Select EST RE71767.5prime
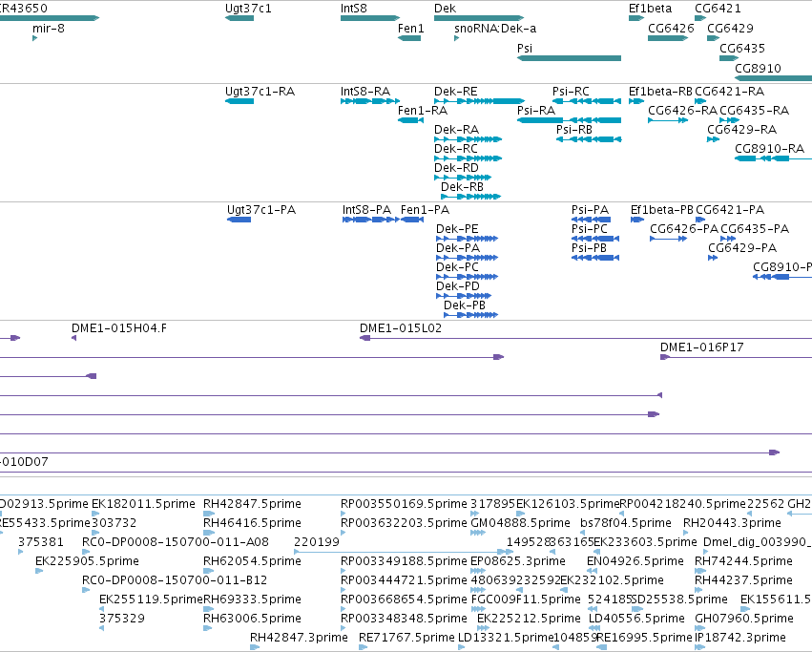 [x=406, y=638]
